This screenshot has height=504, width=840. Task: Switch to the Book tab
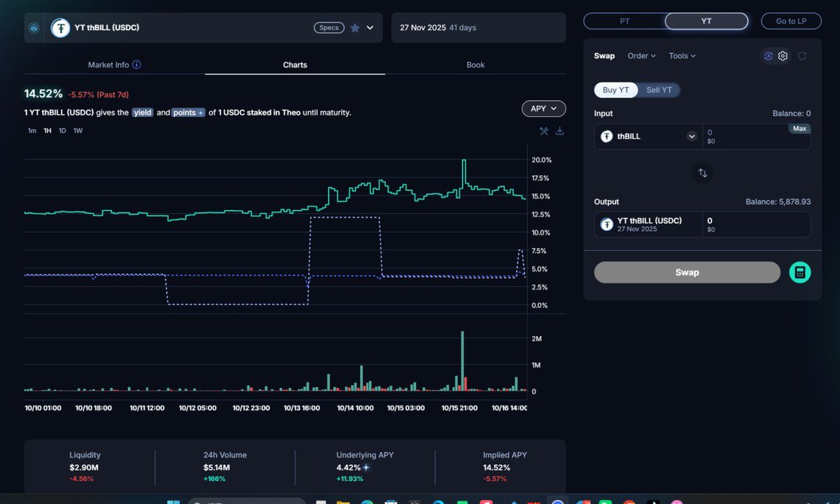point(475,65)
